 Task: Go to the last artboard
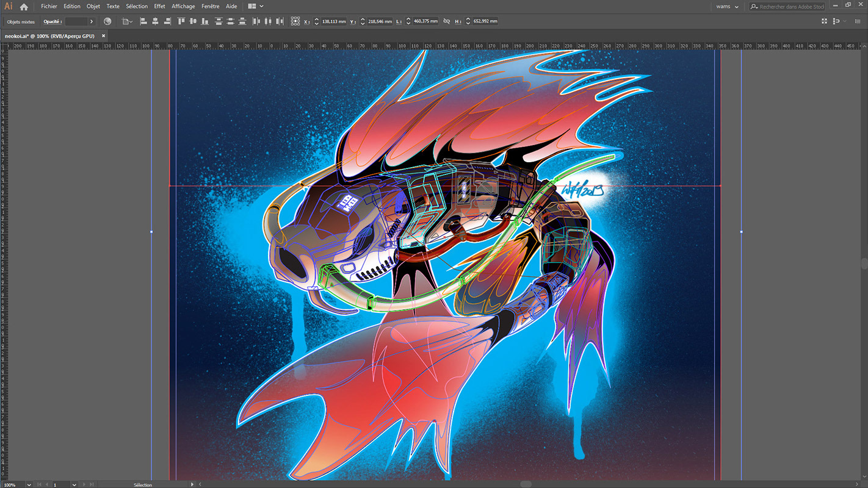[x=92, y=485]
